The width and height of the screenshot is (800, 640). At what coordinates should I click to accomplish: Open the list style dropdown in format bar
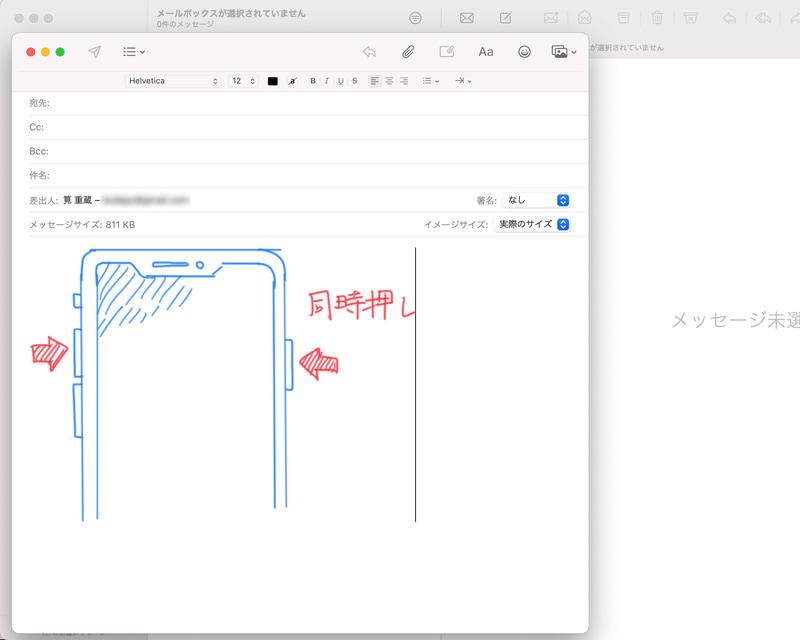coord(431,81)
